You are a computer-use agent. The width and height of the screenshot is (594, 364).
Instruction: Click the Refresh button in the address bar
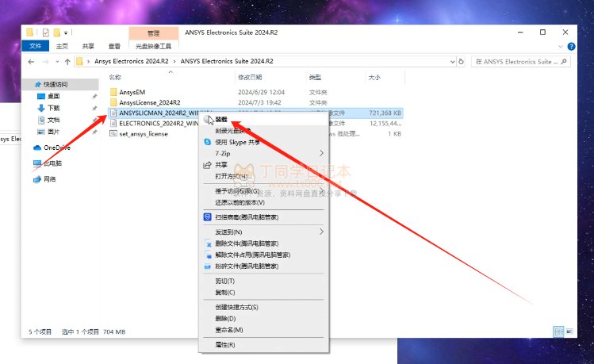[x=461, y=61]
